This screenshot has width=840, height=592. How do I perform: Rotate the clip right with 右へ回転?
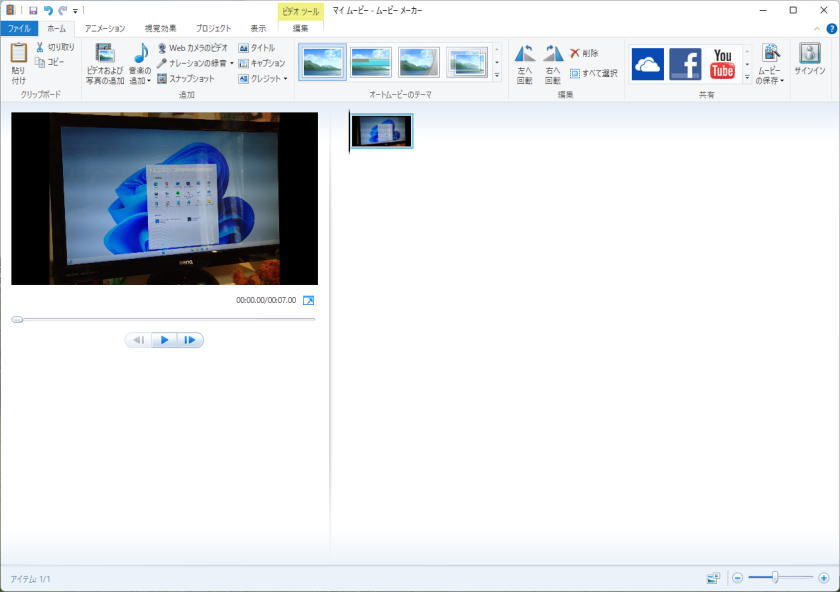(553, 55)
